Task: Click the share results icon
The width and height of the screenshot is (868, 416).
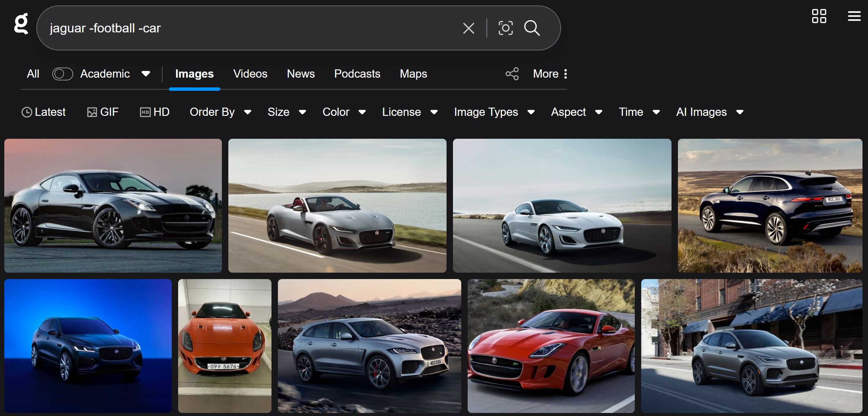Action: pyautogui.click(x=512, y=74)
